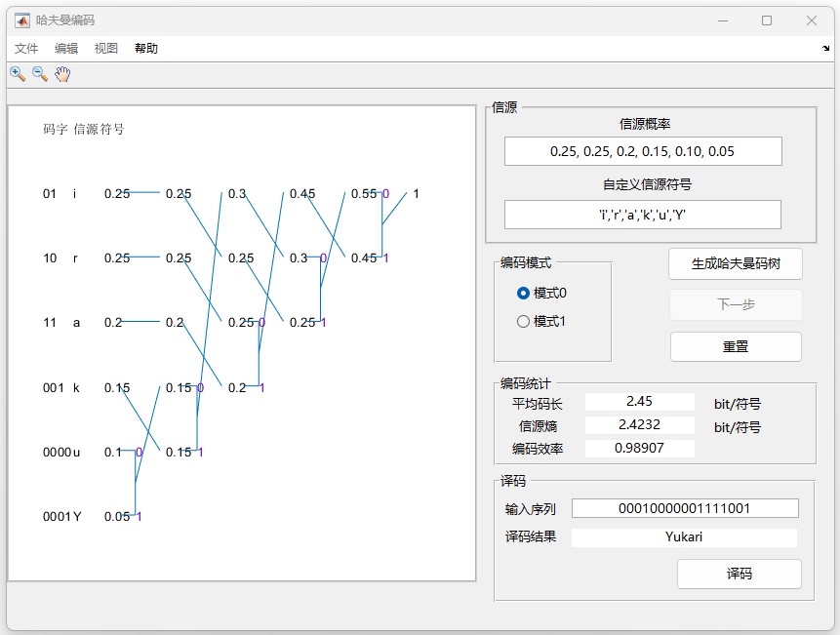Click the 0.55 node in the tree
This screenshot has width=840, height=635.
[364, 194]
